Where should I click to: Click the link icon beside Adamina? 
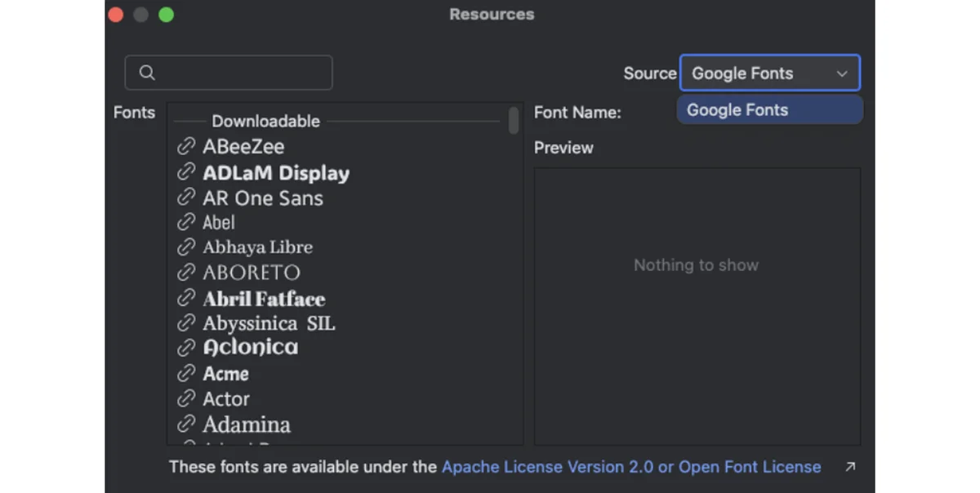tap(186, 424)
